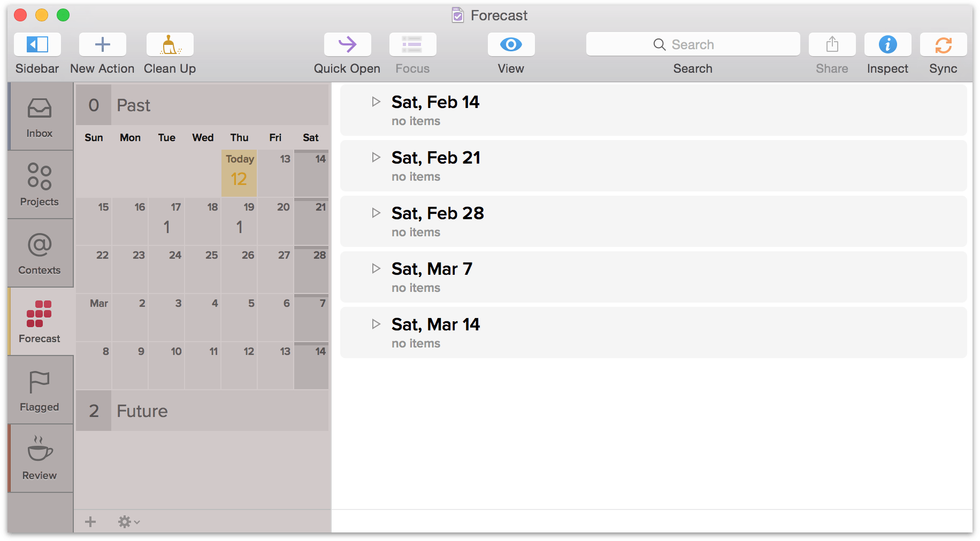The height and width of the screenshot is (541, 980).
Task: Switch to the Contexts perspective
Action: coord(40,253)
